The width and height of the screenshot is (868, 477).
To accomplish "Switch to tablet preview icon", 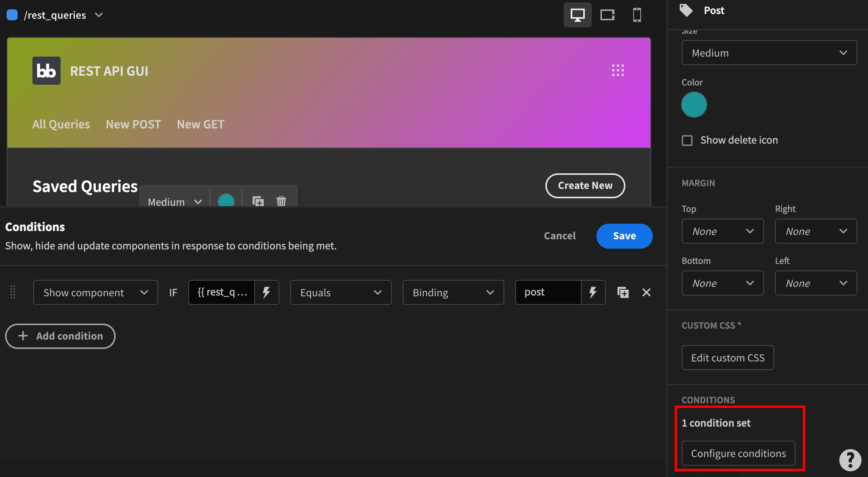I will (607, 15).
